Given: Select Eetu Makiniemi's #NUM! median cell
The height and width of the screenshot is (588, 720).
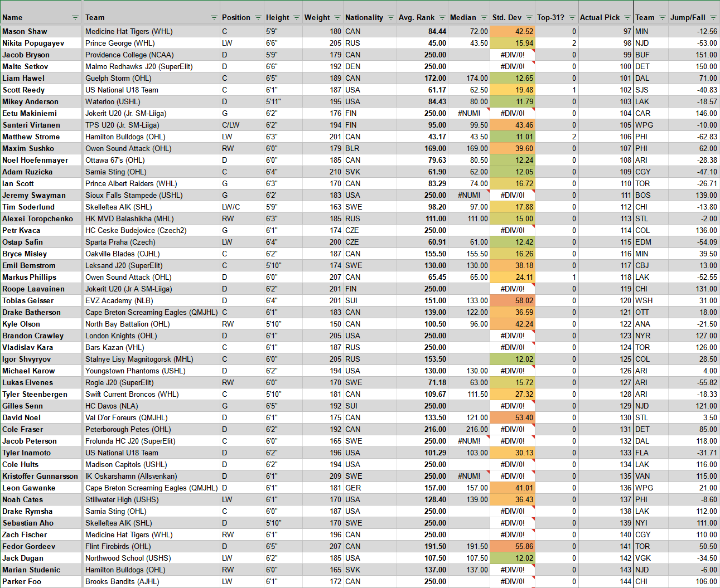Looking at the screenshot, I should [x=469, y=113].
